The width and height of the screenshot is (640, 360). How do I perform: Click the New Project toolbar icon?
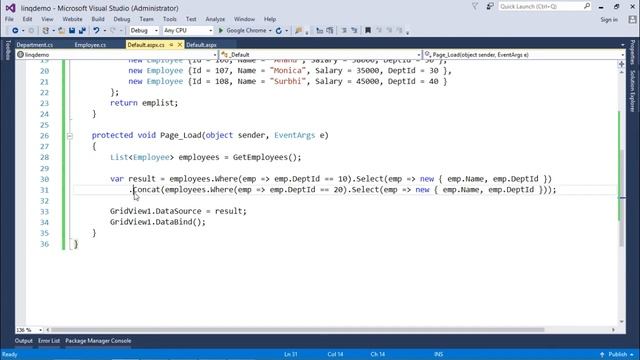[x=46, y=31]
